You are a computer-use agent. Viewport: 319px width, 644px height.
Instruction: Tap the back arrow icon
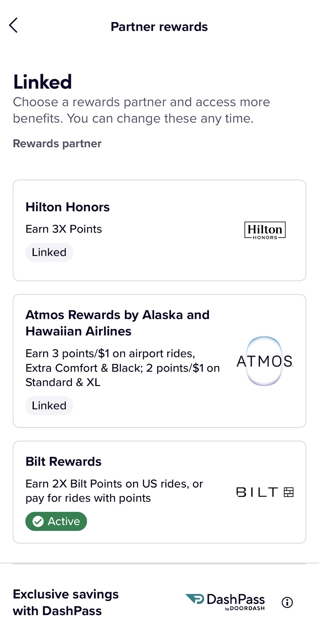[14, 26]
